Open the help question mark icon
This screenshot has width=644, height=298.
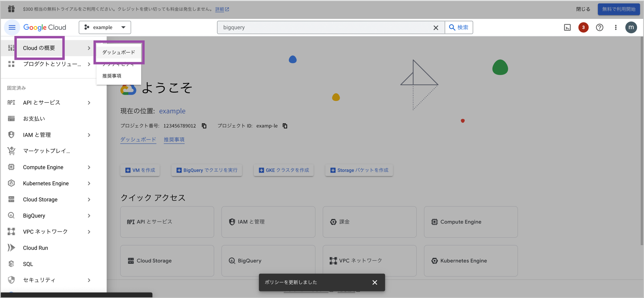point(600,27)
